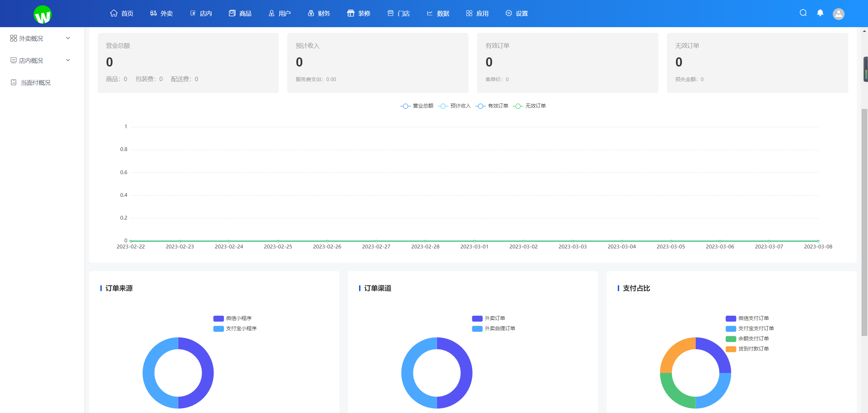This screenshot has width=868, height=413.
Task: Expand the 外卖概况 chevron
Action: (68, 38)
